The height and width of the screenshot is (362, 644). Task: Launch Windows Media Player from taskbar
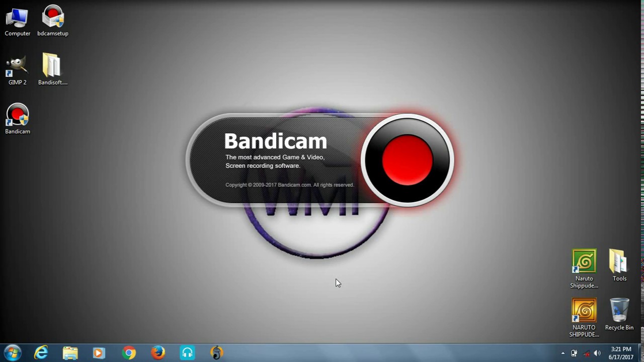coord(99,353)
